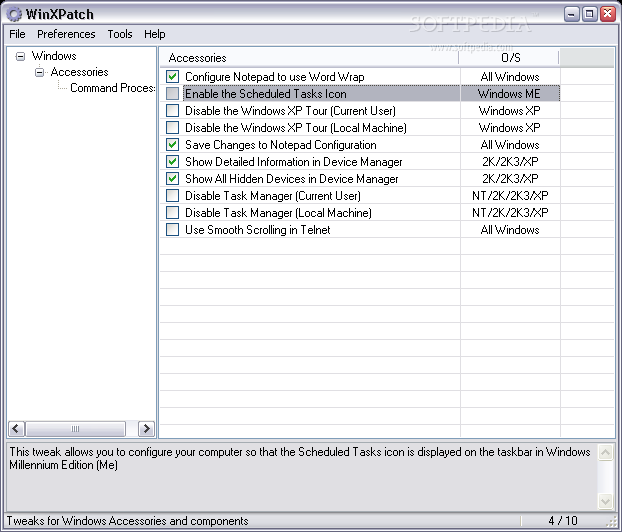Uncheck Show Detailed Information in Device Manager
This screenshot has width=622, height=532.
point(173,161)
